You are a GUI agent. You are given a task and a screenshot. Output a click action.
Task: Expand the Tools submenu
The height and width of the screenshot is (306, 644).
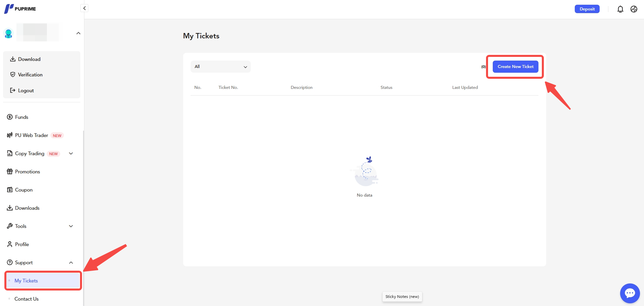[x=71, y=226]
